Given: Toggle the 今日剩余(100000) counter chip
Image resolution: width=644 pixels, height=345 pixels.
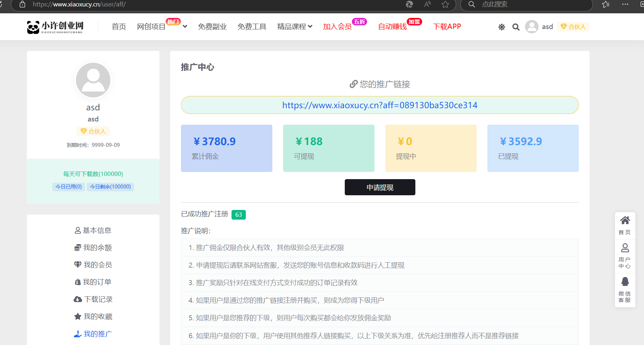Looking at the screenshot, I should pyautogui.click(x=110, y=187).
